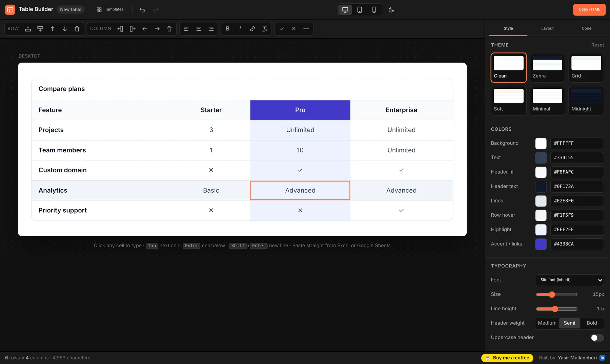
Task: Delete the row with the trash icon
Action: pos(77,29)
